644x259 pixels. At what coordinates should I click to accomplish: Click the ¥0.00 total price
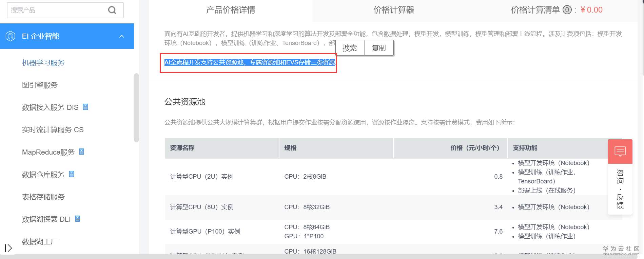[x=591, y=10]
